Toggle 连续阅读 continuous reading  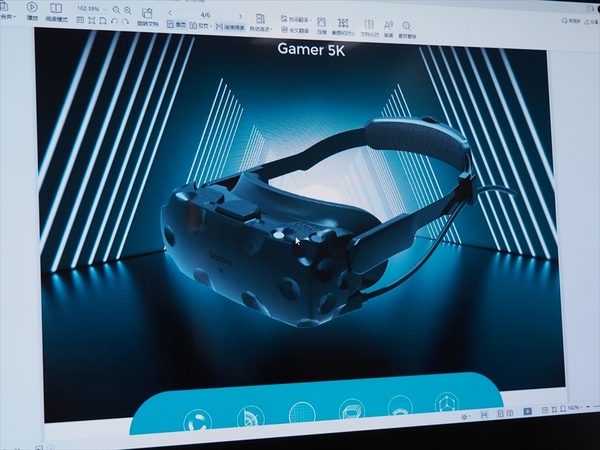point(230,27)
